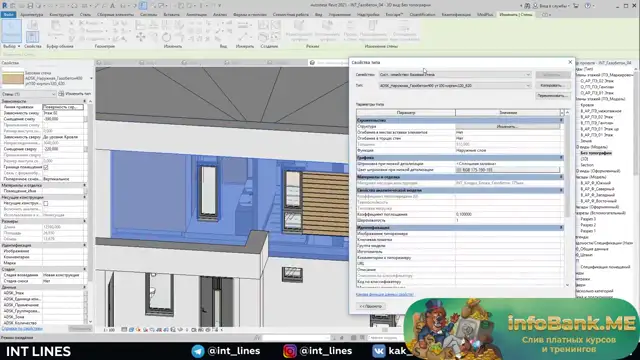Click the Изменить тип edit type icon
The height and width of the screenshot is (360, 640).
point(61,94)
